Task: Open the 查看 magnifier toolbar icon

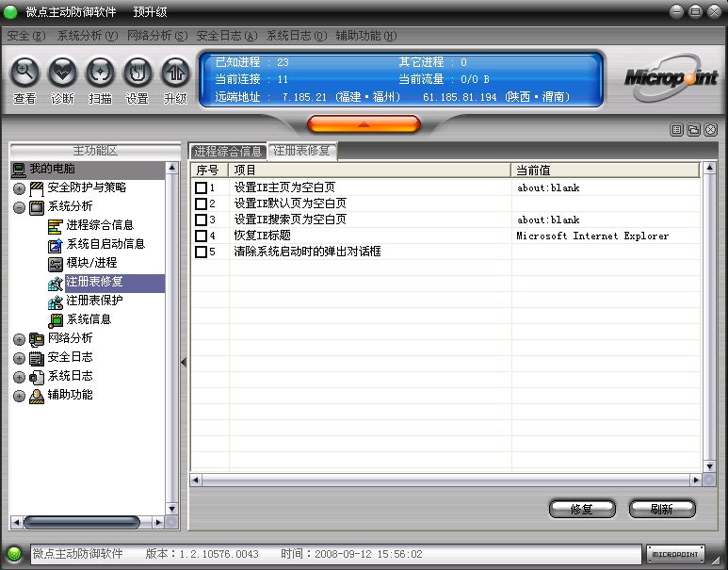Action: point(24,73)
